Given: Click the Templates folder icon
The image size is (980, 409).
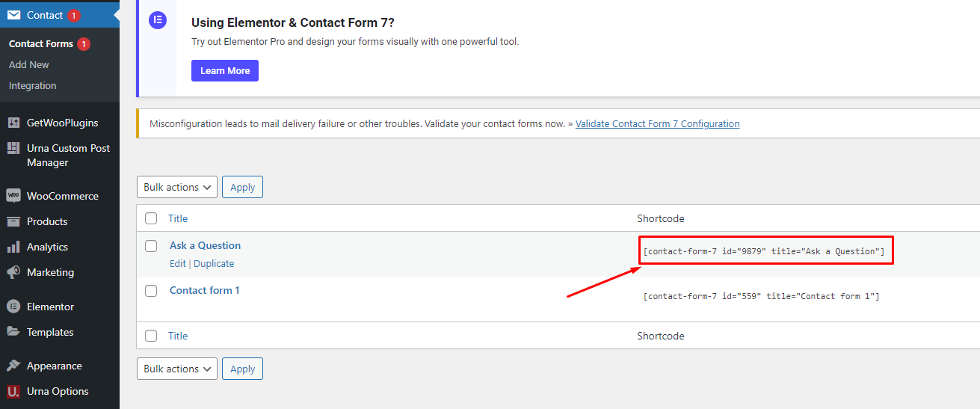Looking at the screenshot, I should pyautogui.click(x=13, y=332).
